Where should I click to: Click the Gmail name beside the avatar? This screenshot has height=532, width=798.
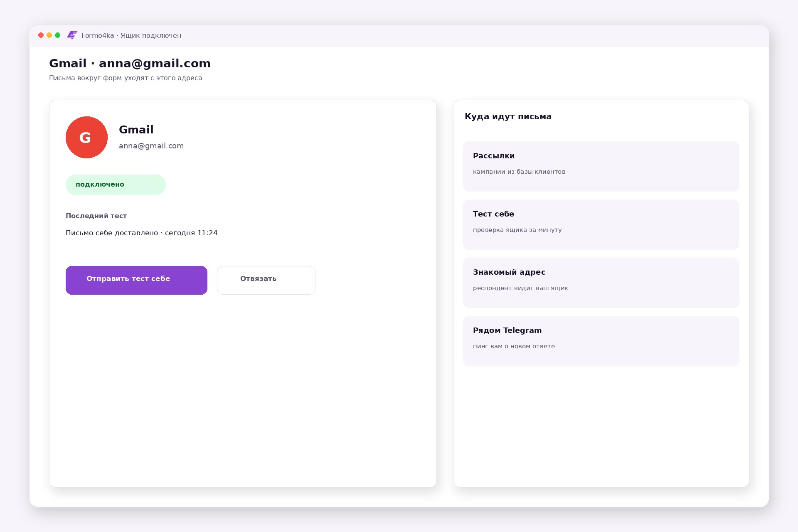tap(136, 130)
